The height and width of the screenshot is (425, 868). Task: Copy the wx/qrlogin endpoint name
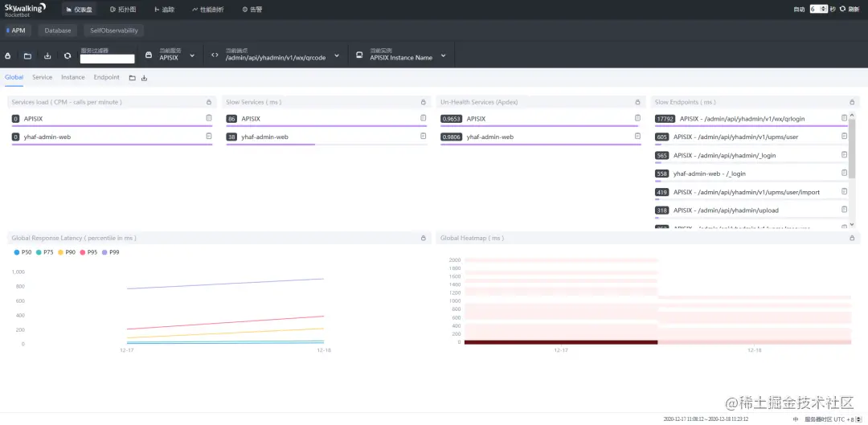[x=844, y=118]
